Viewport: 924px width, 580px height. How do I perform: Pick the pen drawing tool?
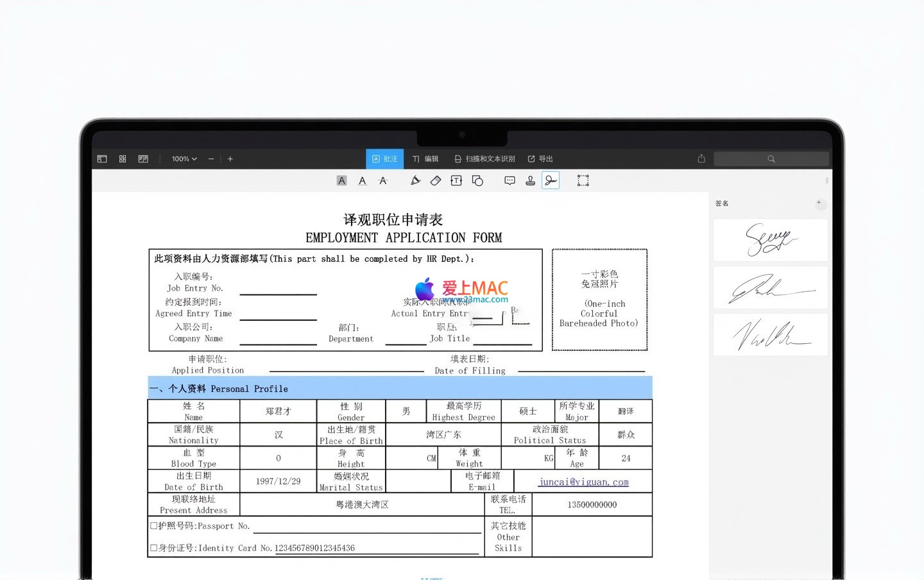(415, 181)
